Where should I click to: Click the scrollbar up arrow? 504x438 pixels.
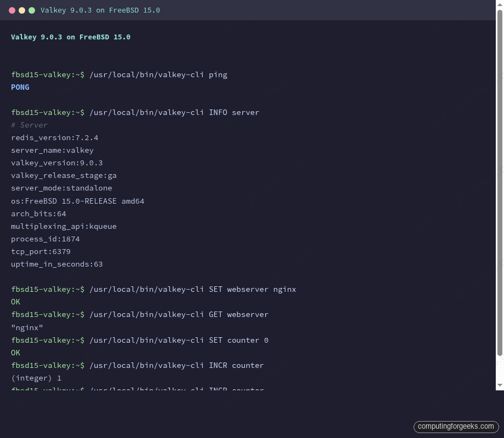[x=499, y=4]
